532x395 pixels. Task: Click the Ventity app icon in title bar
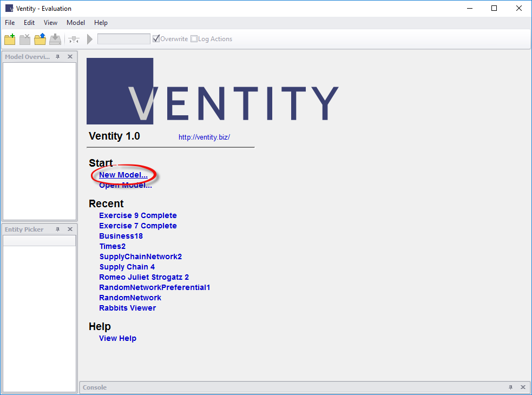pyautogui.click(x=9, y=9)
